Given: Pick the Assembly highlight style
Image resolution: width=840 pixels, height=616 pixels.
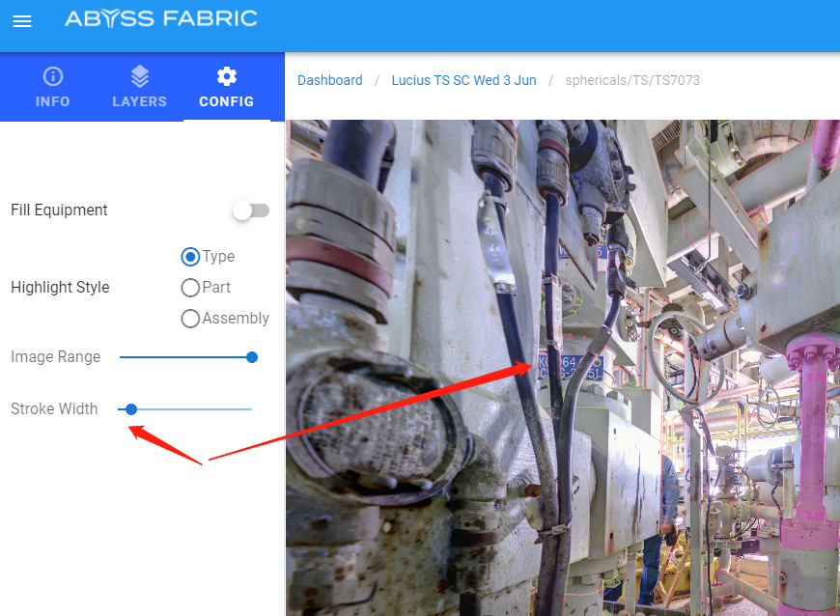Looking at the screenshot, I should (x=190, y=319).
